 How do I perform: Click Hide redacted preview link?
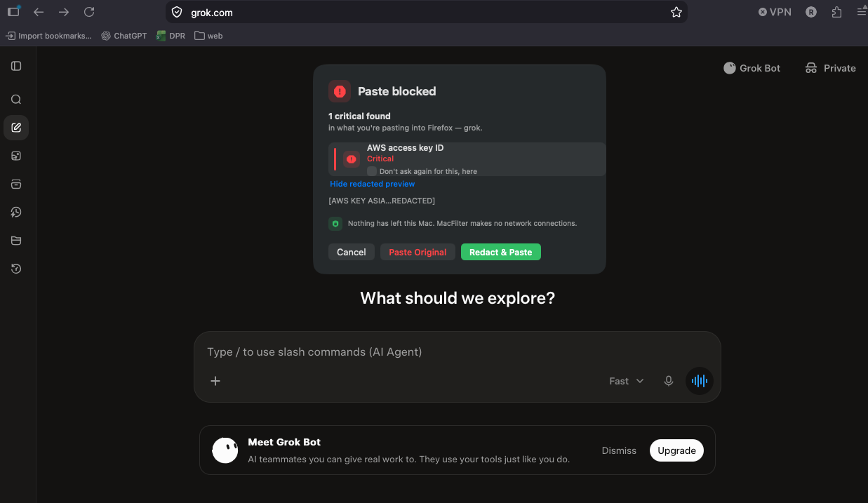[373, 184]
